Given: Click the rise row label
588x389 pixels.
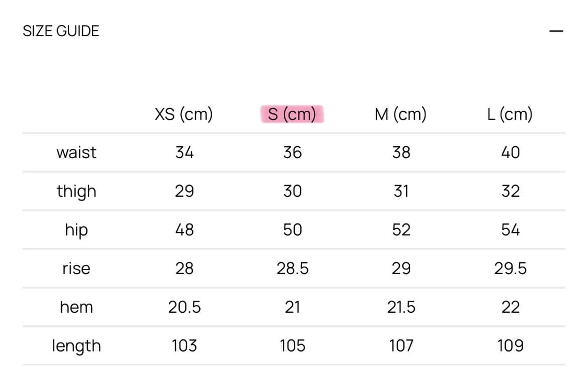Looking at the screenshot, I should click(76, 269).
